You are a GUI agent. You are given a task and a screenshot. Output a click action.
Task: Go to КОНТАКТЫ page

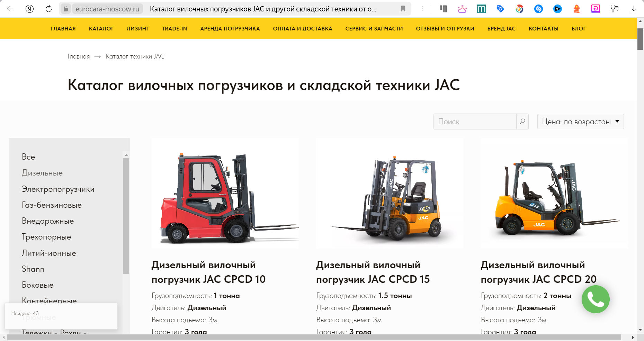point(544,29)
